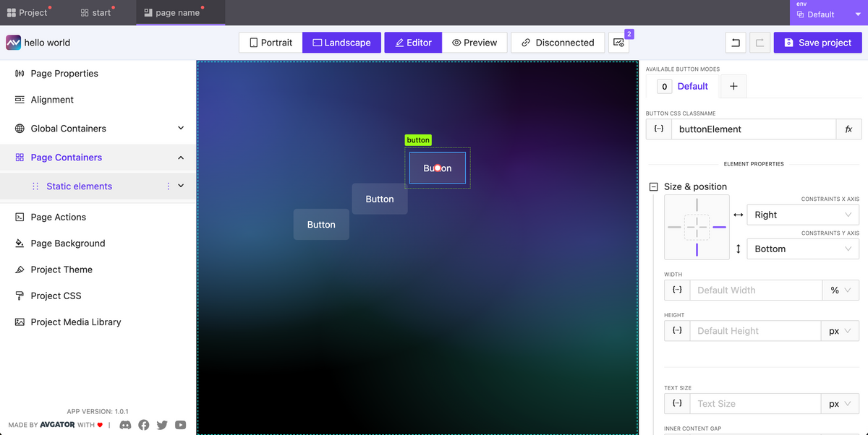Expand the Global Containers section

click(x=182, y=128)
